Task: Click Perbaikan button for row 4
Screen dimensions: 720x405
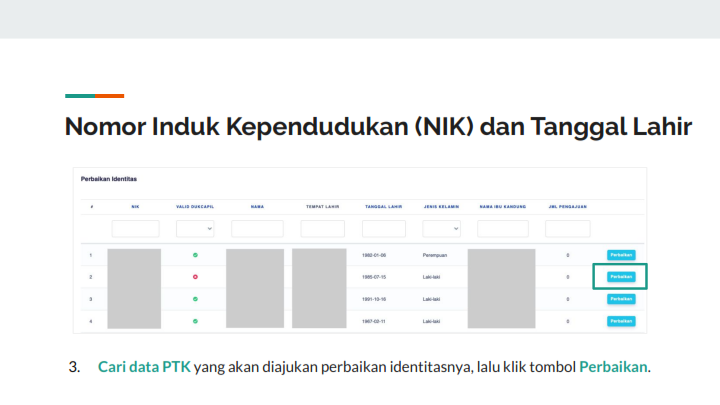Action: tap(621, 321)
